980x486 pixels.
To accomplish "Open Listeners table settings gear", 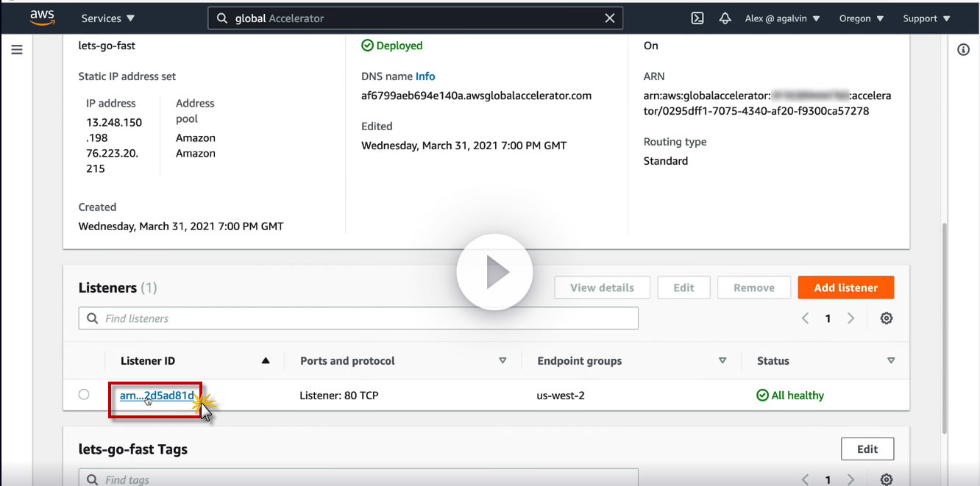I will point(887,318).
